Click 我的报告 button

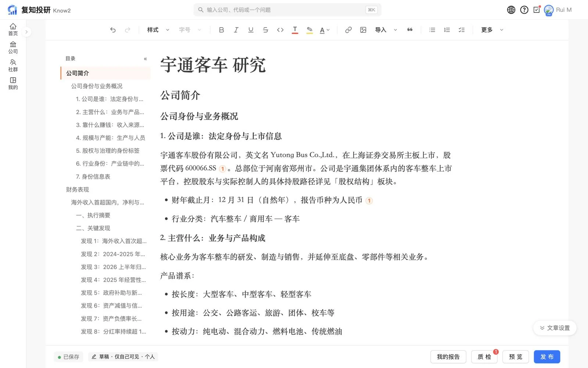click(448, 357)
